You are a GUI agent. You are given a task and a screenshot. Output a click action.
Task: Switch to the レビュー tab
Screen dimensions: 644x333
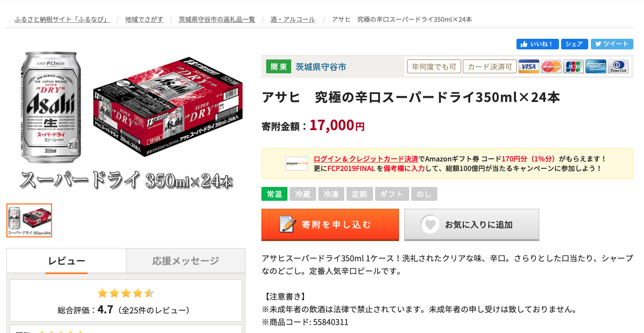[66, 261]
